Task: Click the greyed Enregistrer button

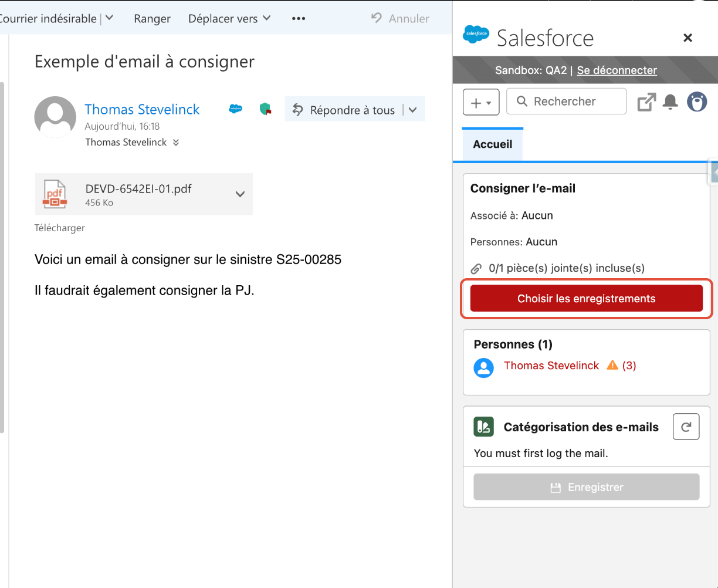Action: [x=587, y=487]
